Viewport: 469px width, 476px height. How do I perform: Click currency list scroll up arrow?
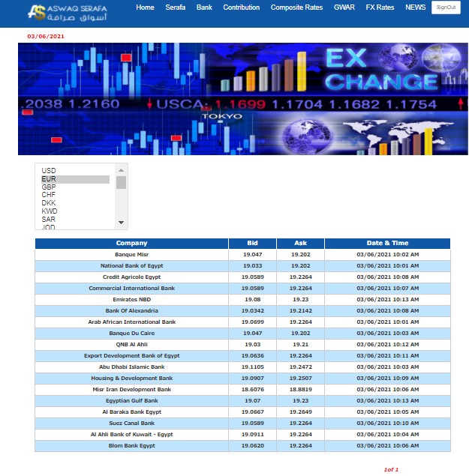pos(121,170)
